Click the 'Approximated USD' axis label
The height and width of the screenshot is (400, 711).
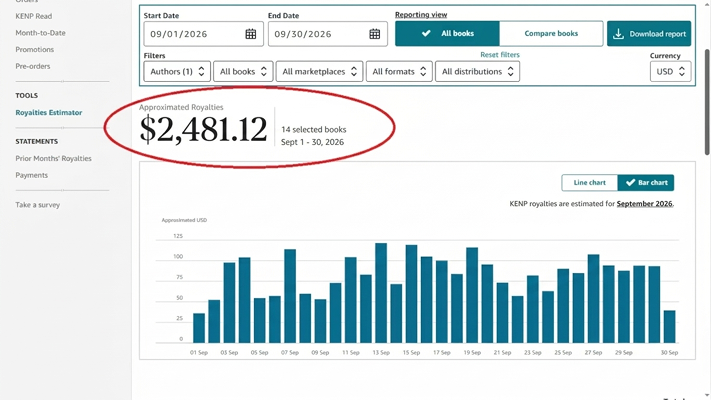(x=184, y=220)
